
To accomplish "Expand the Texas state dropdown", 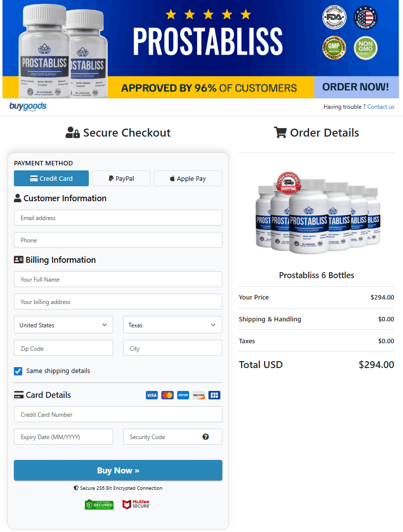I will pos(172,325).
